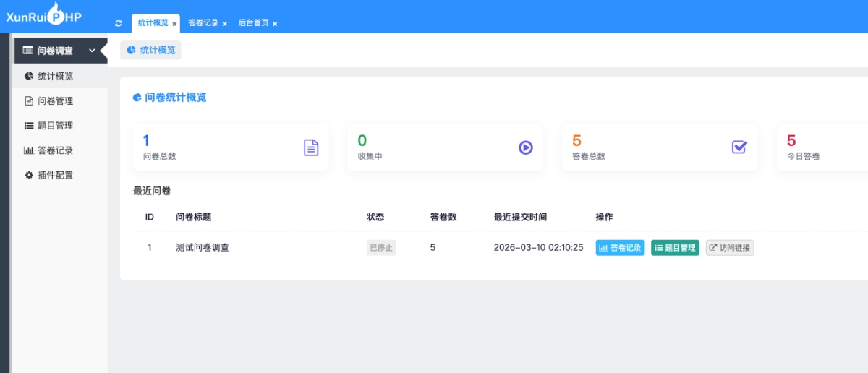Close the 后台首页 tab
The image size is (868, 373).
click(x=275, y=24)
